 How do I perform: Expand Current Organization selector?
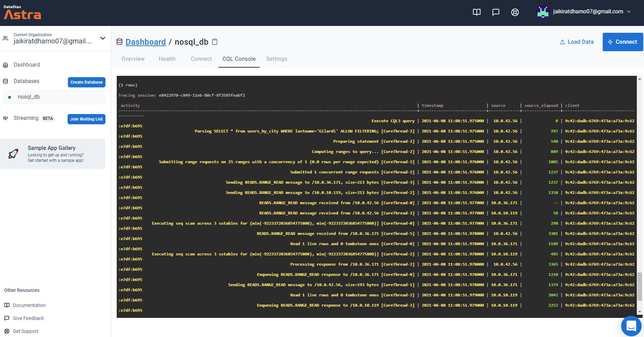(102, 38)
